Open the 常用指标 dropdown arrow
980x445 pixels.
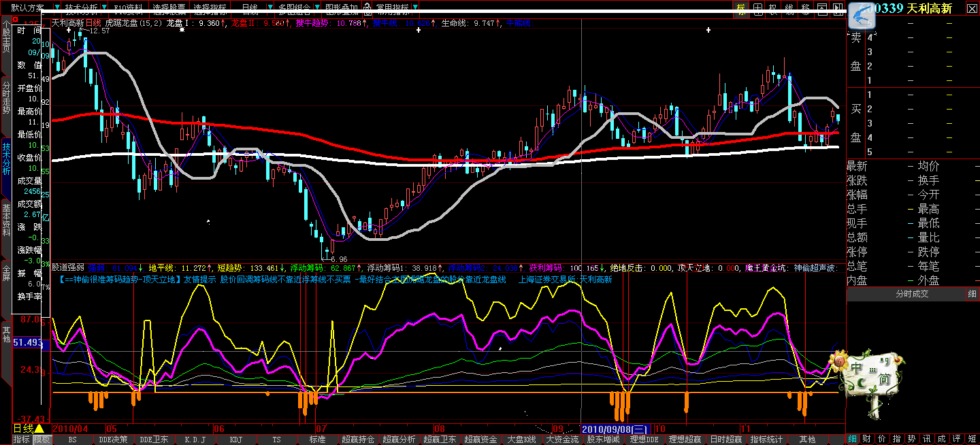pos(415,9)
